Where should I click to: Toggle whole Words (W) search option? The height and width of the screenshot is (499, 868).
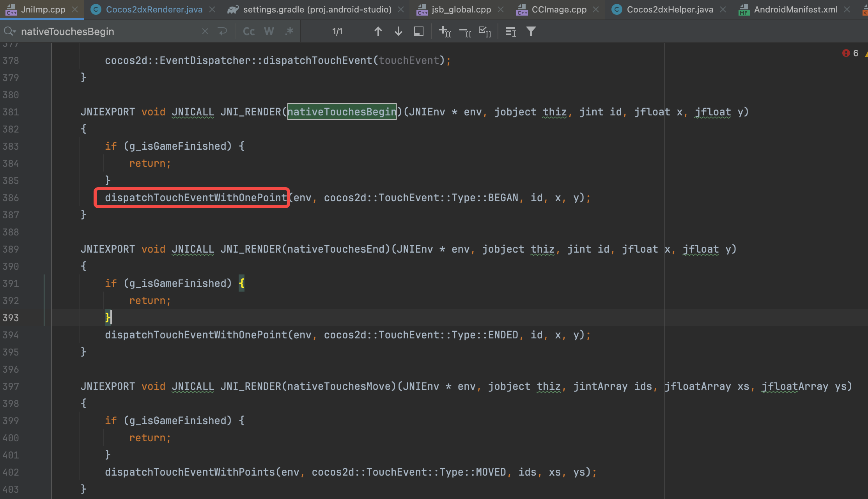(269, 32)
